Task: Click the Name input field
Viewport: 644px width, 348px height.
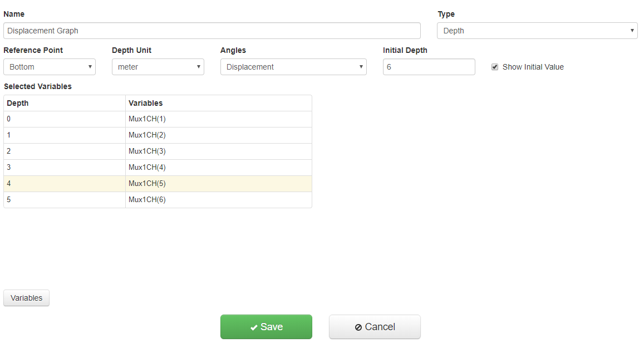Action: pyautogui.click(x=212, y=31)
